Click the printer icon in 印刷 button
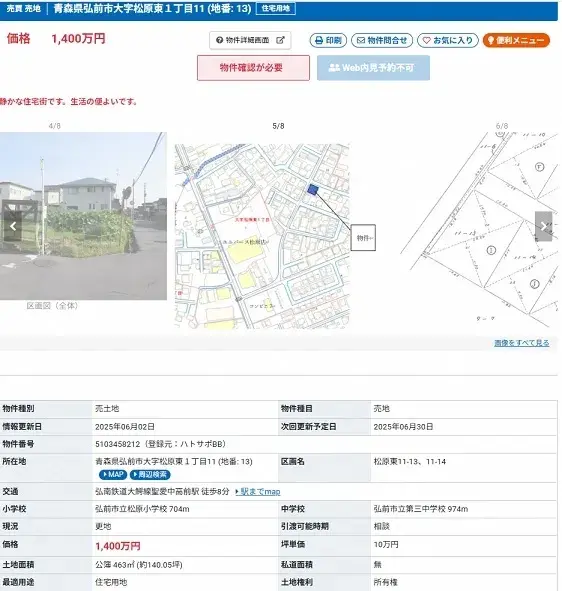Viewport: 562px width, 591px height. (x=319, y=40)
